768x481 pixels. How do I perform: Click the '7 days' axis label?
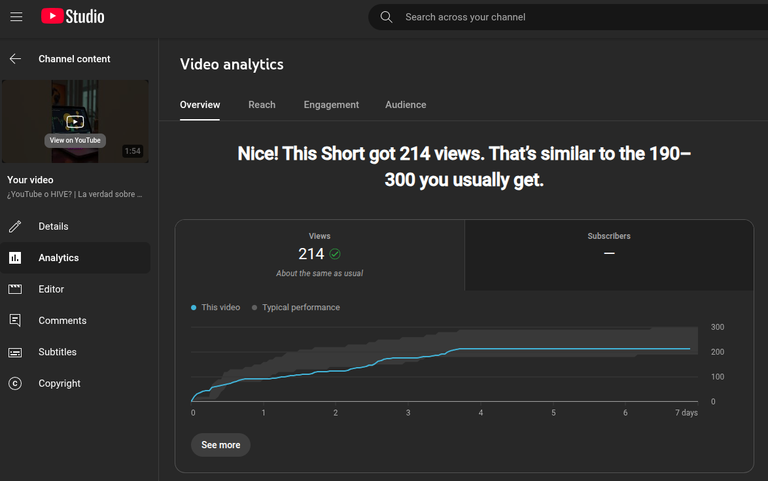[x=686, y=413]
